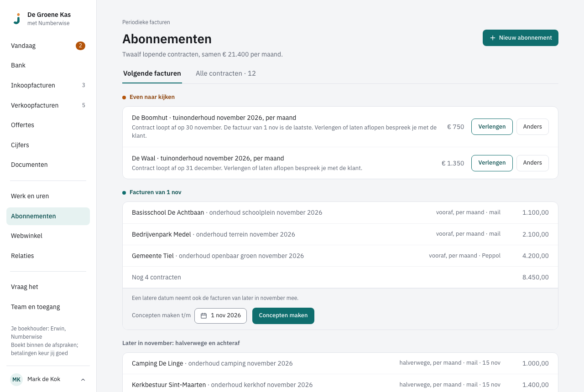584x392 pixels.
Task: Click the Concepten maken button
Action: [x=283, y=315]
